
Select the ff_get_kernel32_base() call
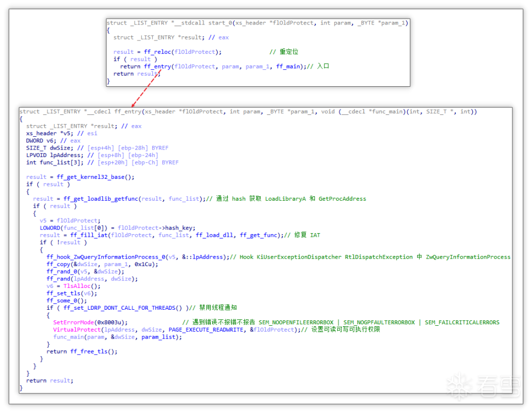[x=95, y=177]
